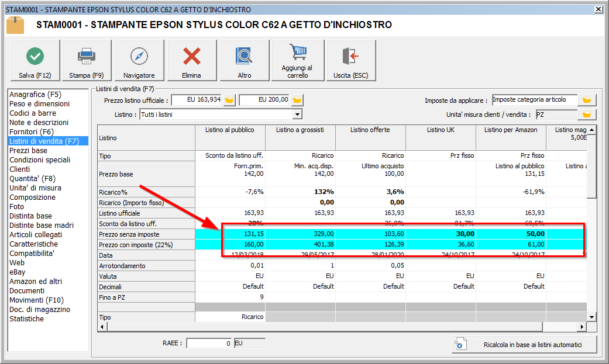Go to Doc. di magazzino
This screenshot has width=609, height=364.
[40, 309]
